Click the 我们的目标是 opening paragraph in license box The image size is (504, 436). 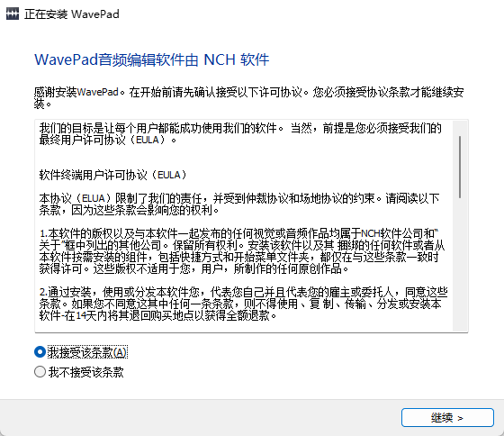point(240,134)
